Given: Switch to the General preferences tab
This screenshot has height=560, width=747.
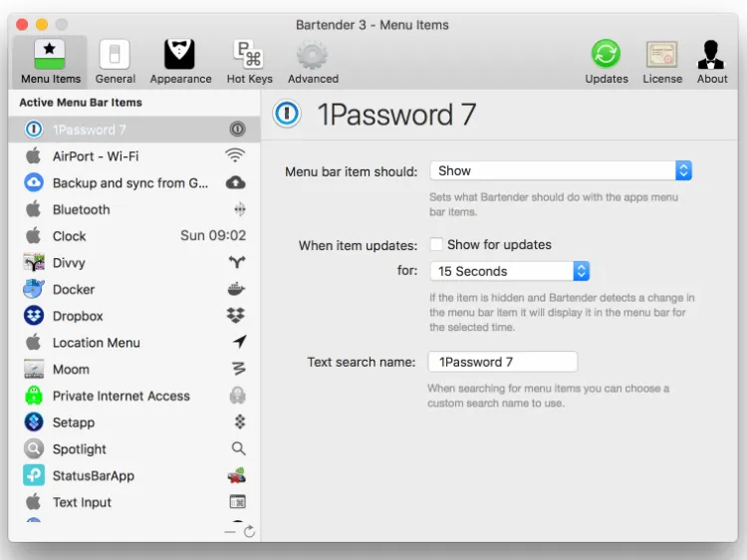Looking at the screenshot, I should pyautogui.click(x=115, y=62).
